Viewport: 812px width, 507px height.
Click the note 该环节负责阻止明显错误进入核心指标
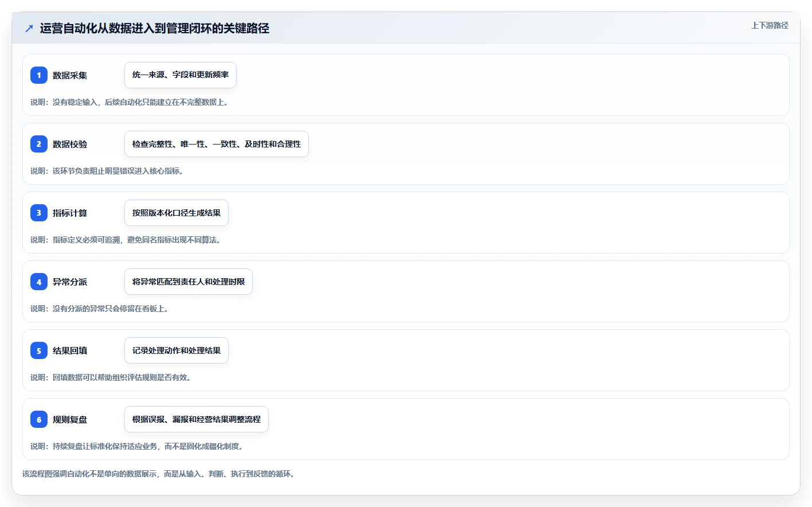pyautogui.click(x=108, y=171)
